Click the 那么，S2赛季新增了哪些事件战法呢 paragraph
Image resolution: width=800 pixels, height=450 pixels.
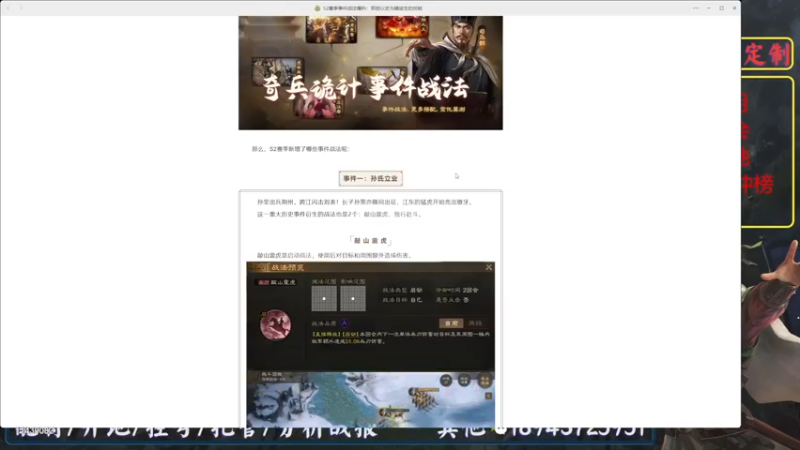(x=300, y=149)
